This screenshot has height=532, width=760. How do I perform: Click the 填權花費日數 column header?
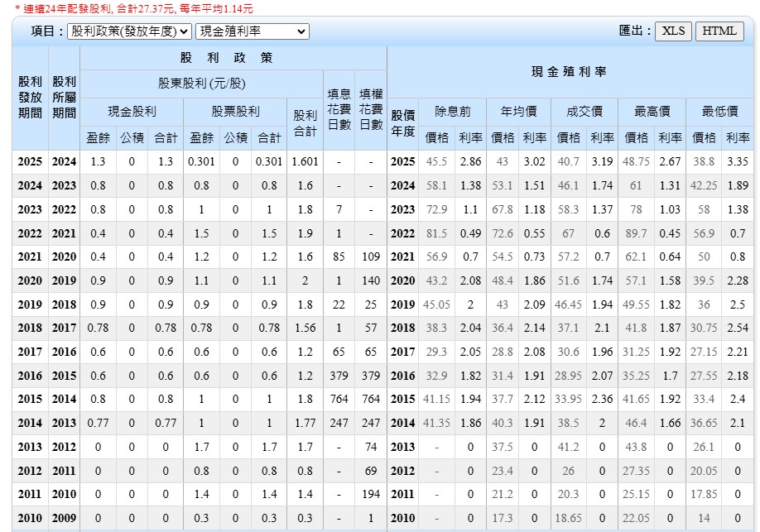point(371,109)
